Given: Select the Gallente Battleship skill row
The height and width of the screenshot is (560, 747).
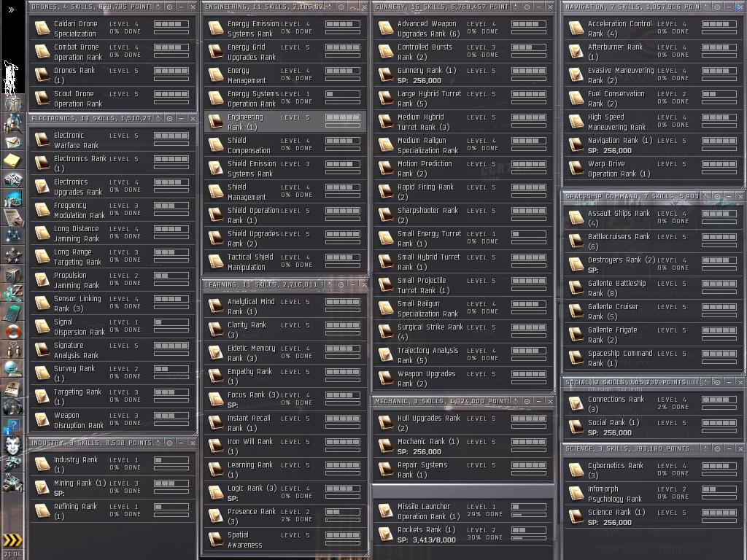Looking at the screenshot, I should coord(653,288).
